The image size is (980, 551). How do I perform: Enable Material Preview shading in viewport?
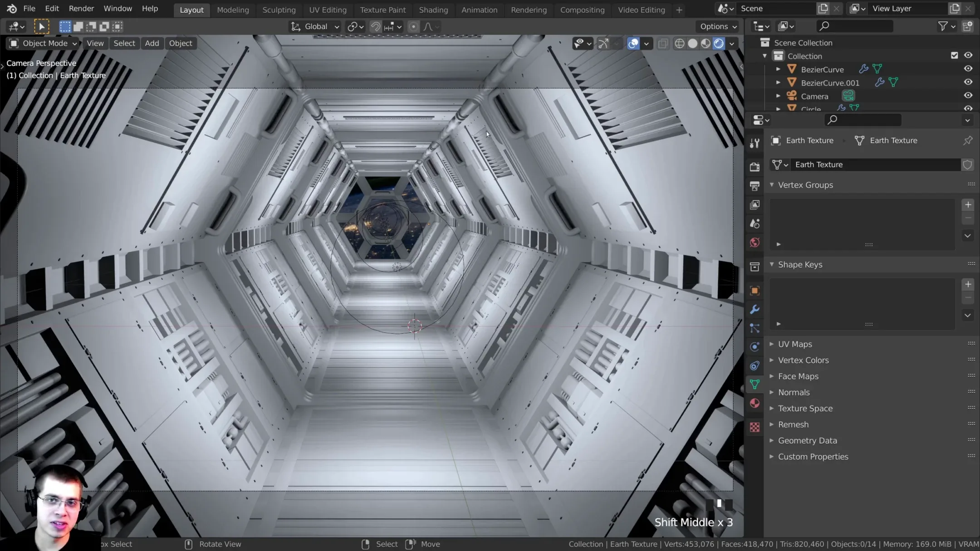click(706, 43)
